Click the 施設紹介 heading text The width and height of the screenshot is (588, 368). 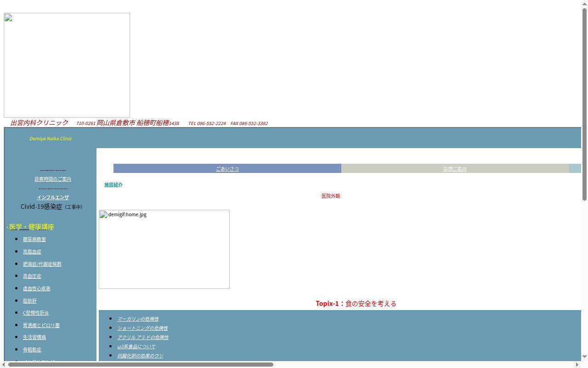click(x=113, y=185)
